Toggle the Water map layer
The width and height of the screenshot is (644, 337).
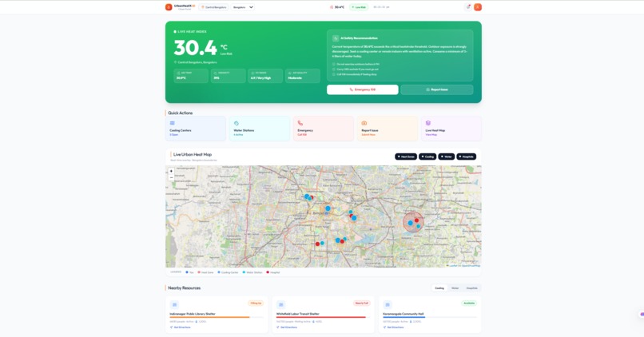(447, 157)
